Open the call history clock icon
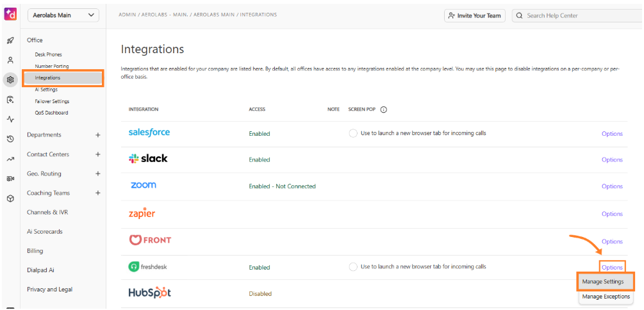 (11, 139)
